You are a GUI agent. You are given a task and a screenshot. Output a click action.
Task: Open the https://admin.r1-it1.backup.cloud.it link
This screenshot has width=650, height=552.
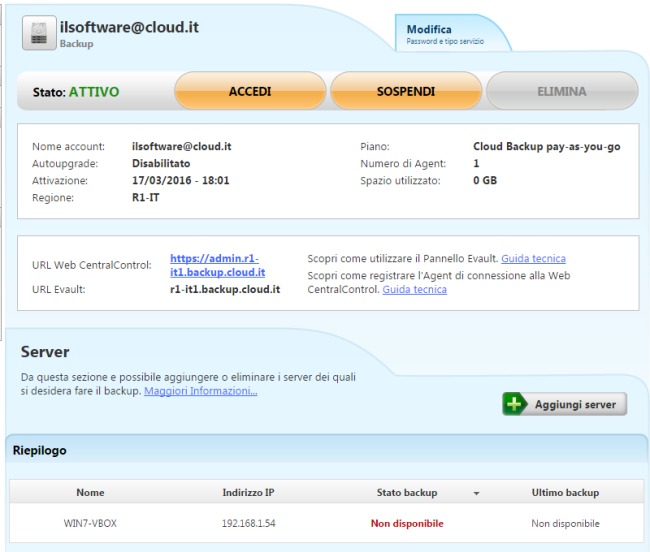[x=218, y=265]
